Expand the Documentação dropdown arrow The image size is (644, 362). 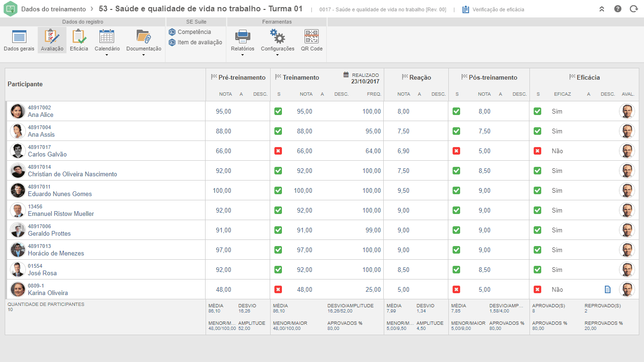[144, 55]
